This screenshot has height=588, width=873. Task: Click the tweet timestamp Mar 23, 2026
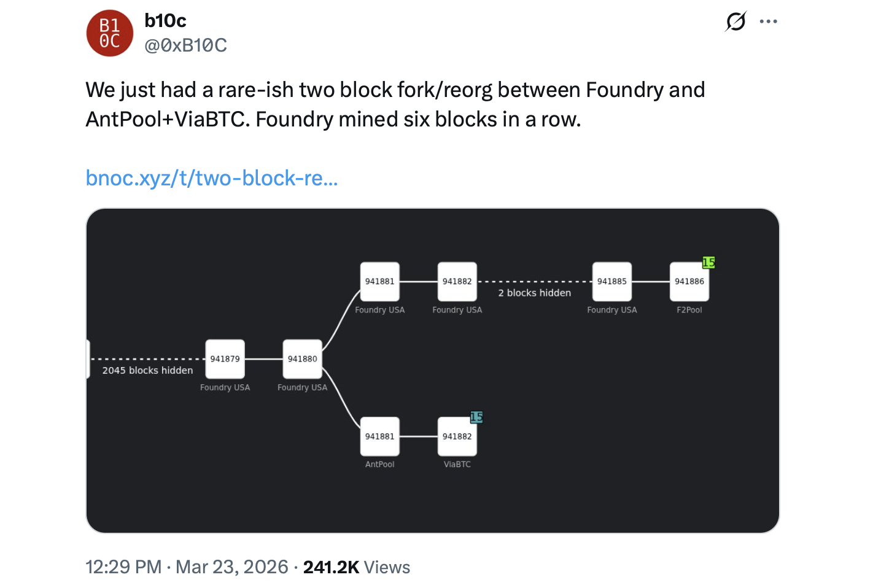tap(232, 567)
